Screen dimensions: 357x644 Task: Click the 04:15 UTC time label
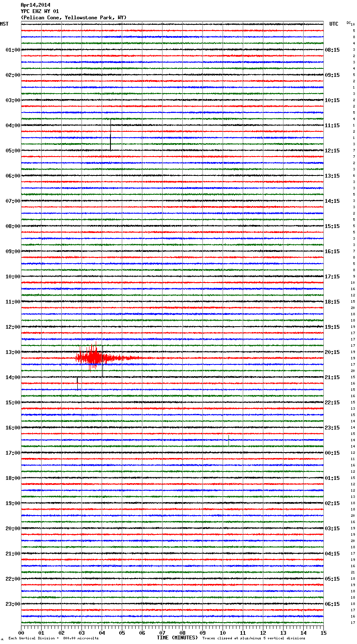(332, 554)
